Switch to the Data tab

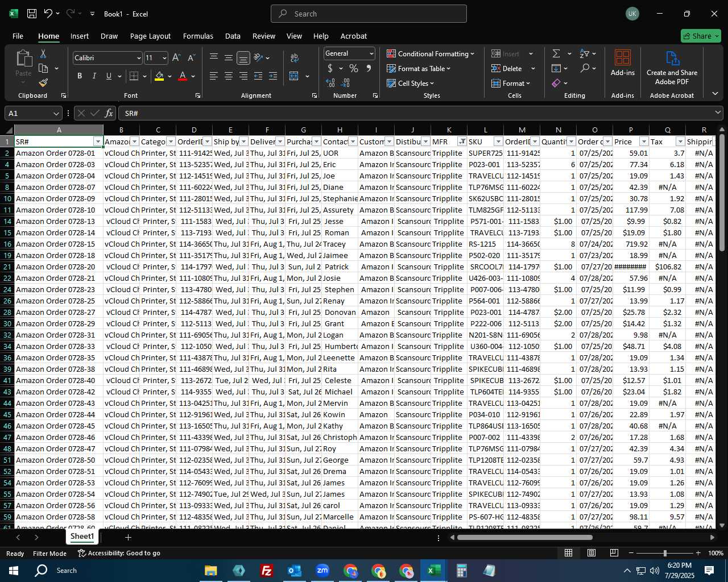pos(233,36)
